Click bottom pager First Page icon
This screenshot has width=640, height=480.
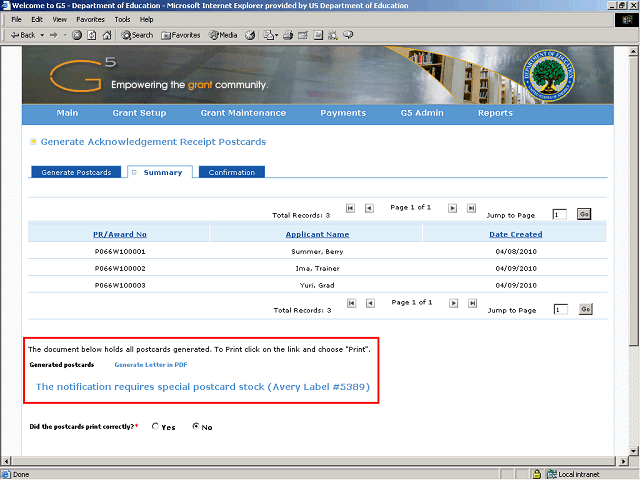pyautogui.click(x=351, y=303)
